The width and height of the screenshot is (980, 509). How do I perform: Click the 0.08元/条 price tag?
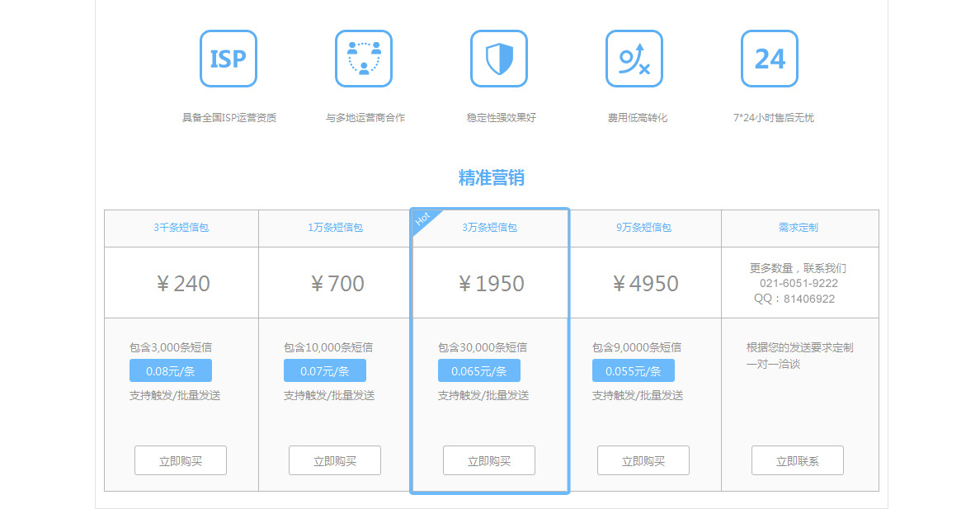(171, 370)
